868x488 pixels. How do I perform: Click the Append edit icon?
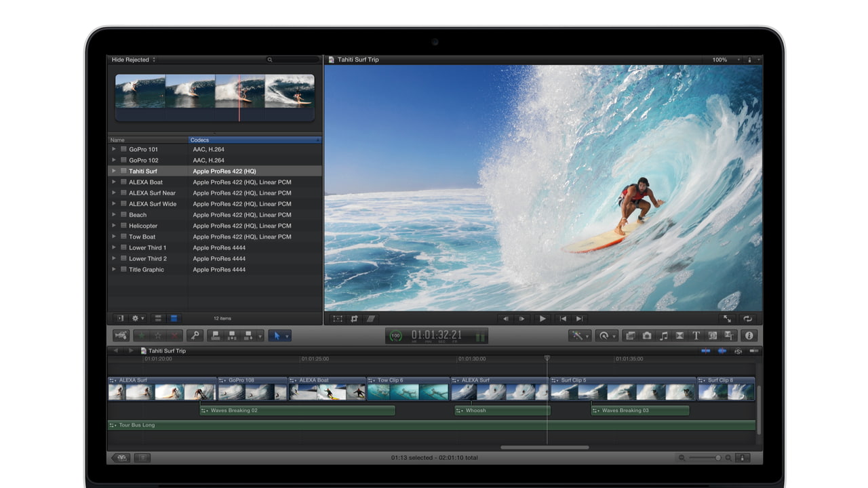(248, 335)
